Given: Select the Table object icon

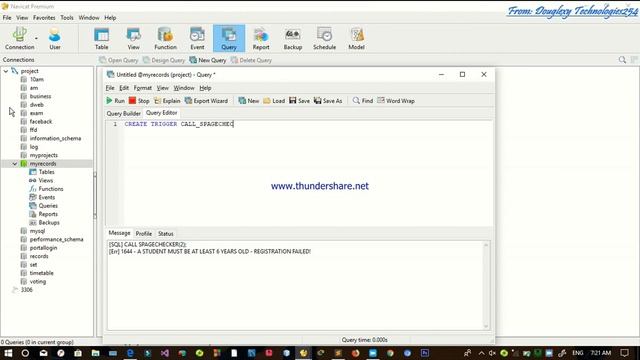Looking at the screenshot, I should [102, 38].
